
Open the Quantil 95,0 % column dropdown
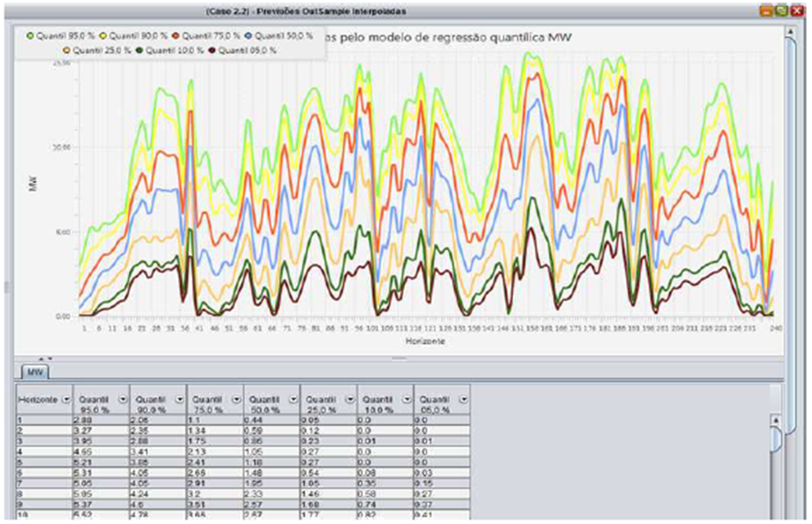123,399
